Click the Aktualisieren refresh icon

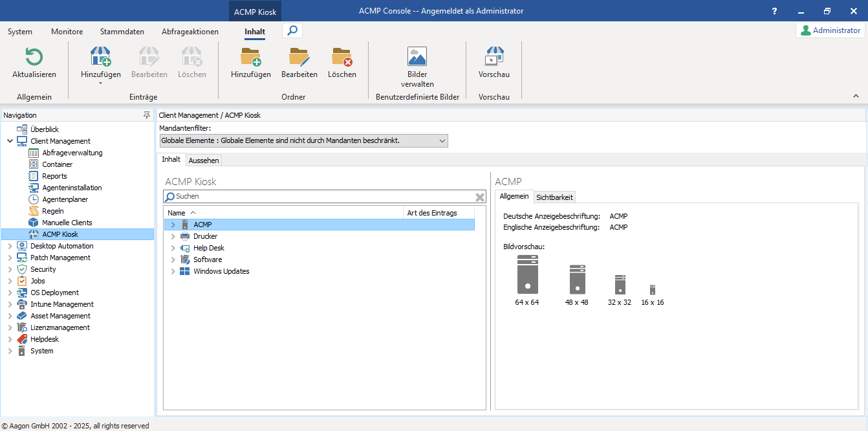pos(34,58)
